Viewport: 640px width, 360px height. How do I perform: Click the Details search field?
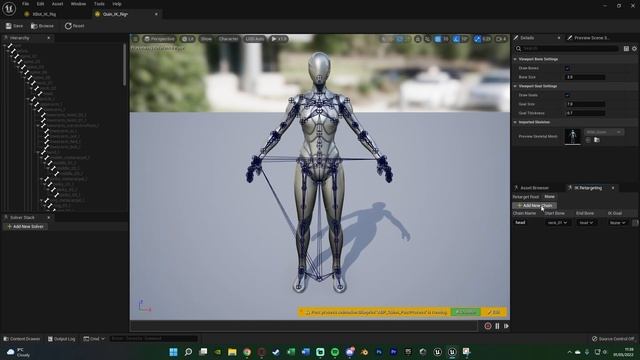pyautogui.click(x=567, y=49)
